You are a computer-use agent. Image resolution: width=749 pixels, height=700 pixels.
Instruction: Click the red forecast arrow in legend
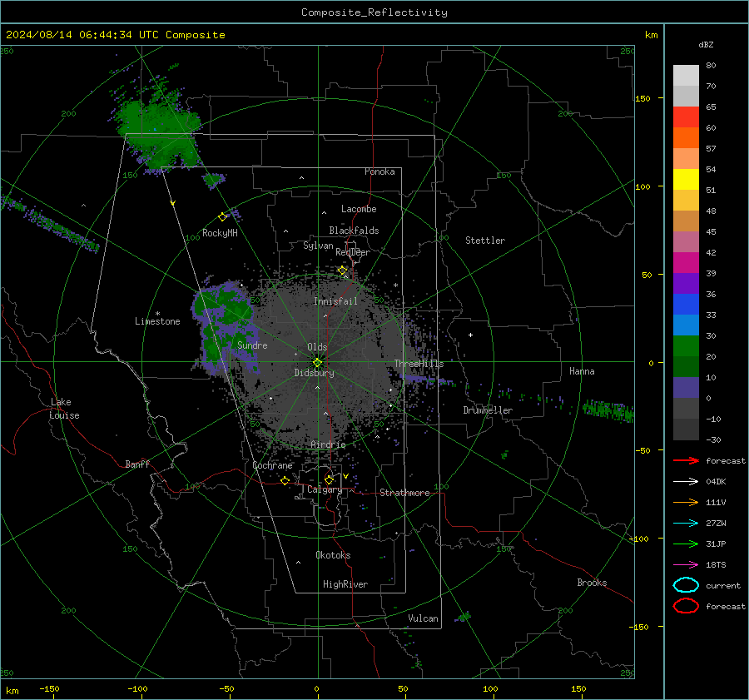point(686,460)
